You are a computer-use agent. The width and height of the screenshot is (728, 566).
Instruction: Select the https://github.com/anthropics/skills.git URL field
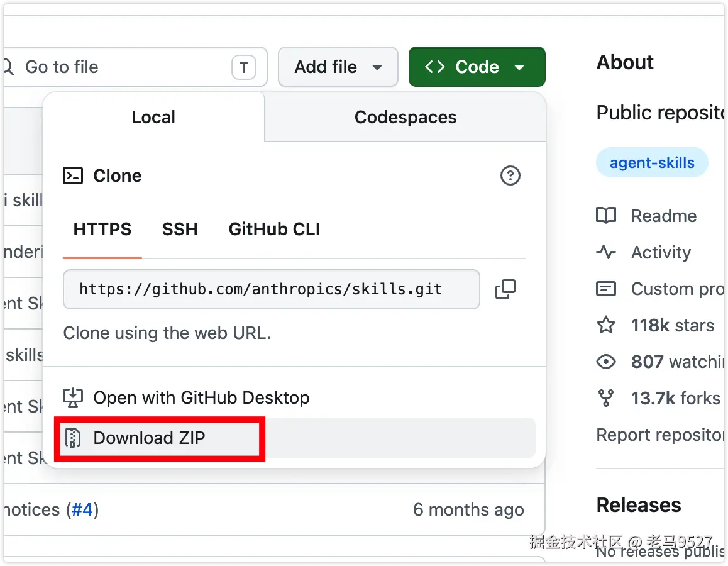pos(271,289)
